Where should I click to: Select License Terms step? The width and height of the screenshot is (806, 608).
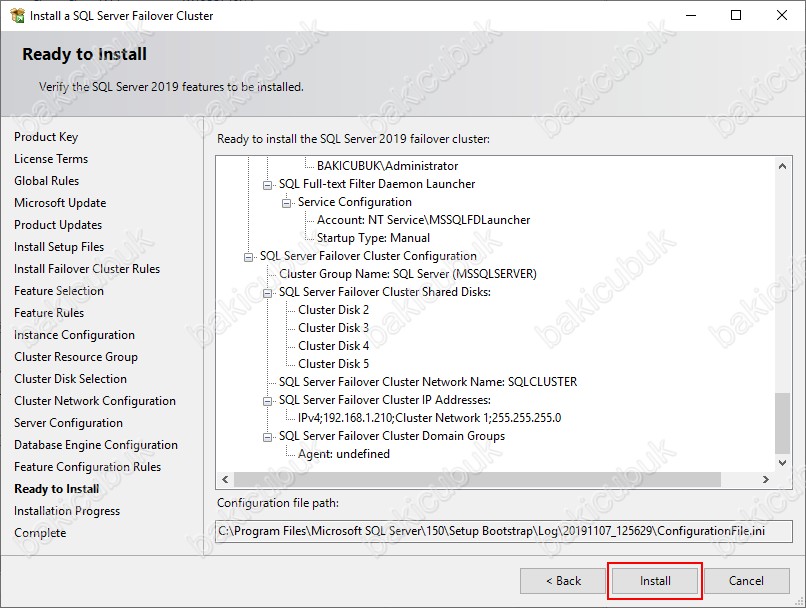(x=51, y=159)
